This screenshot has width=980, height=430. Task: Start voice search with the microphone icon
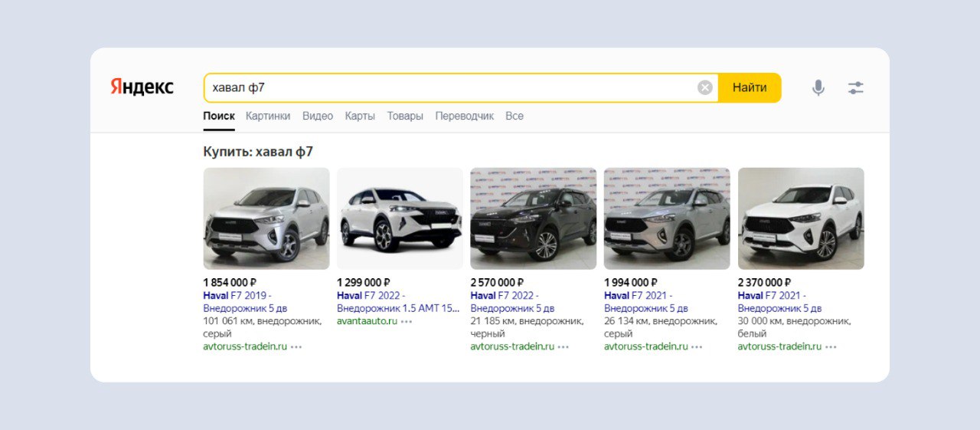click(818, 88)
